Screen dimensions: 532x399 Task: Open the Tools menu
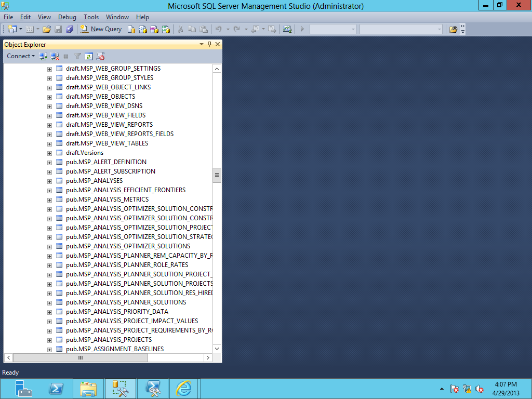tap(91, 17)
